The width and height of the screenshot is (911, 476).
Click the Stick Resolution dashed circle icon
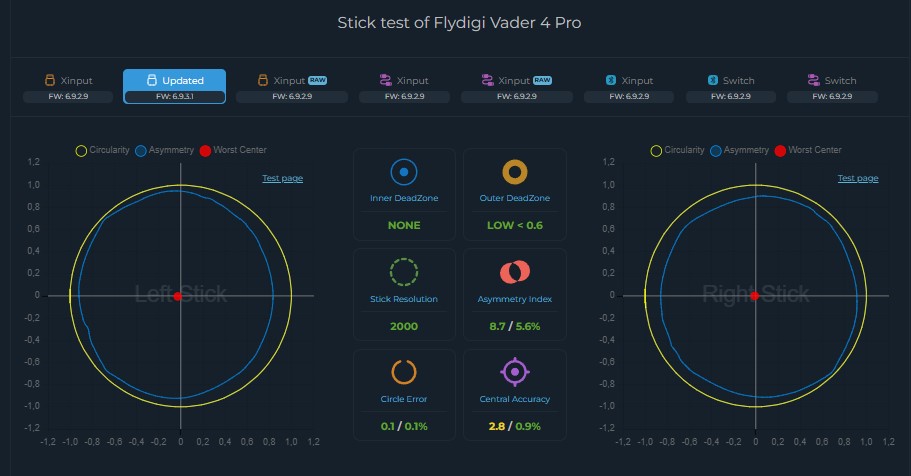404,272
